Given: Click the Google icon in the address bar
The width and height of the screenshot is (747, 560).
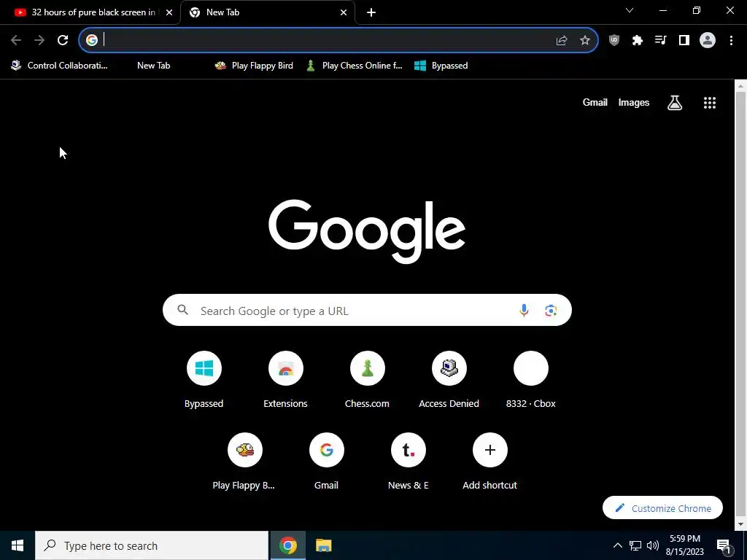Looking at the screenshot, I should pos(92,40).
